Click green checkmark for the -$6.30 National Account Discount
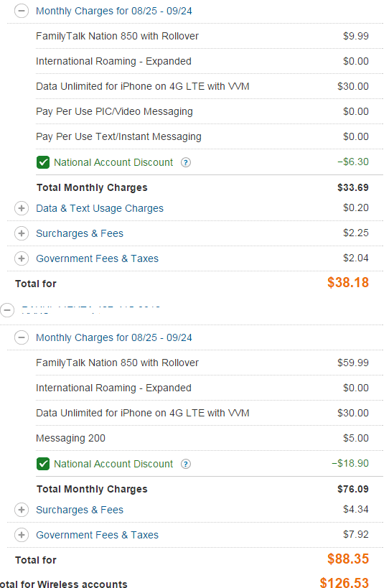This screenshot has width=389, height=588. point(43,162)
